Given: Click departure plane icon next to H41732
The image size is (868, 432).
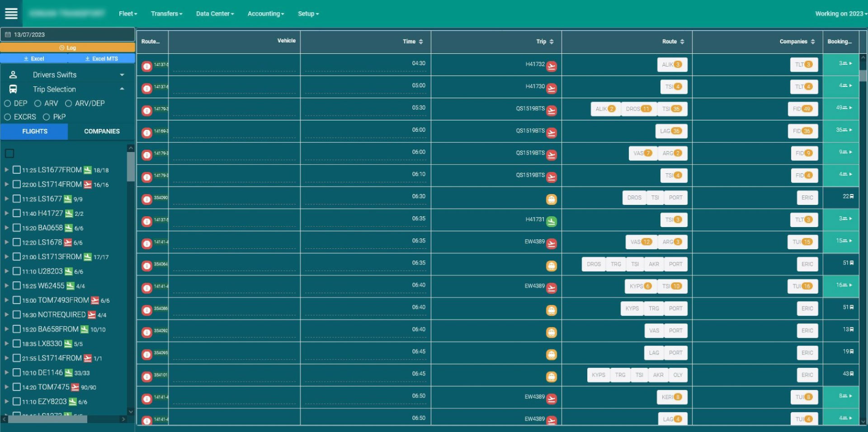Looking at the screenshot, I should [551, 66].
